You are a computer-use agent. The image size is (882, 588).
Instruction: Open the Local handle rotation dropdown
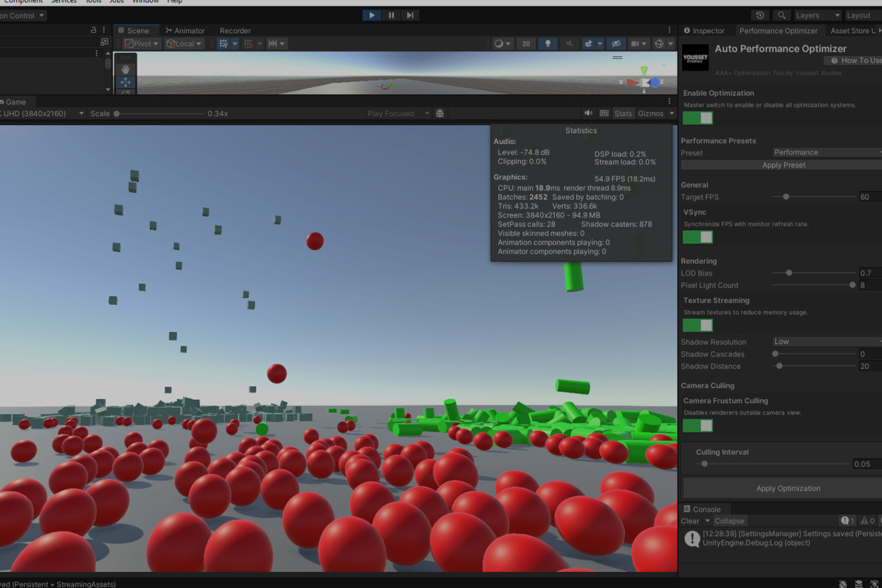click(183, 43)
